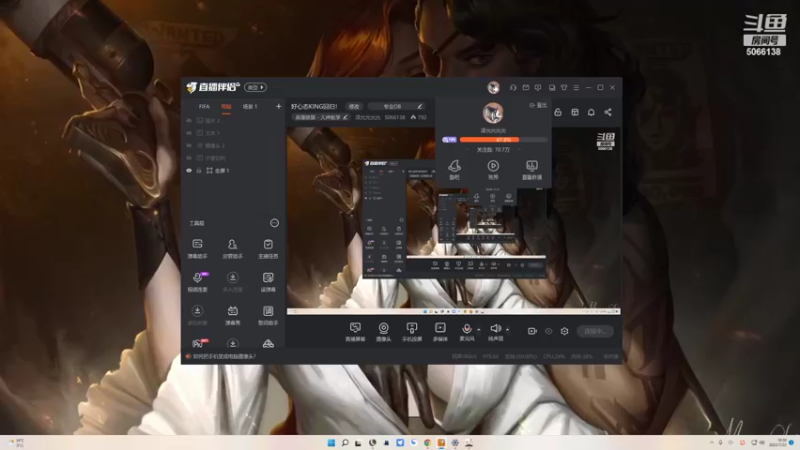Click the 麦克风 microphone icon
The width and height of the screenshot is (800, 450).
[x=466, y=331]
